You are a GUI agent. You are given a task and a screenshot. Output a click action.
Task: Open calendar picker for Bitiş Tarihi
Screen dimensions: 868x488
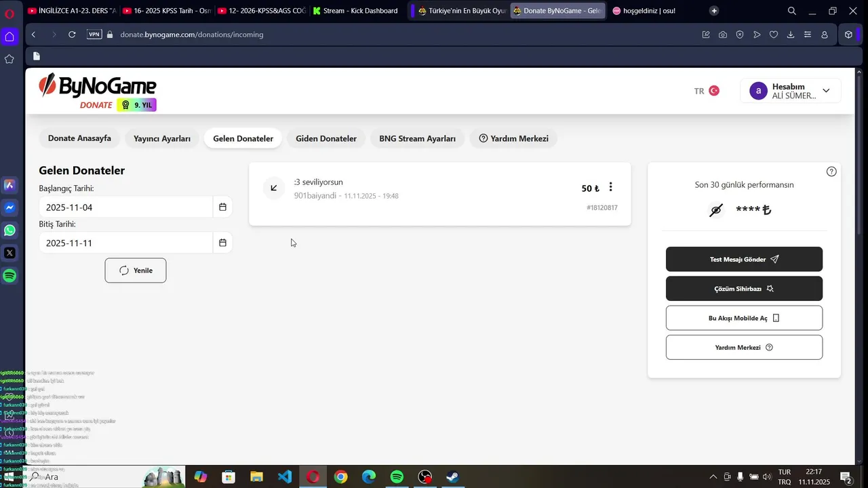point(222,243)
